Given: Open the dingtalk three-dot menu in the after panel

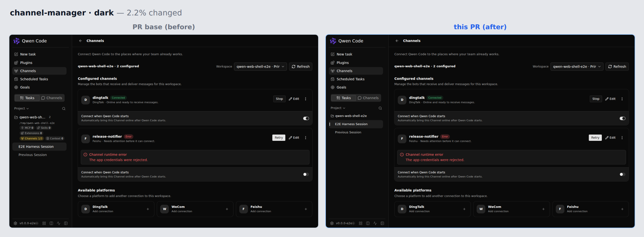Looking at the screenshot, I should (622, 99).
